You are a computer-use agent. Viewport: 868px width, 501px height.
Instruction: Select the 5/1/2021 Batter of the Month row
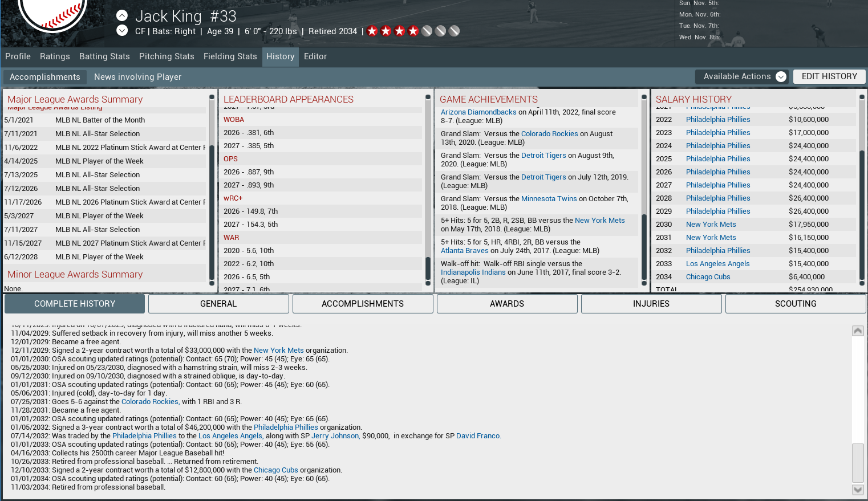tap(104, 120)
